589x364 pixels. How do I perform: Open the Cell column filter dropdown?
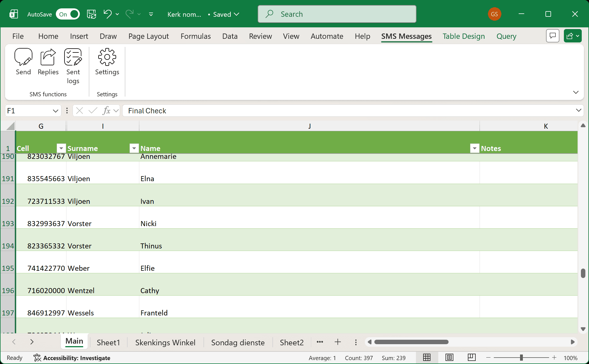coord(61,148)
